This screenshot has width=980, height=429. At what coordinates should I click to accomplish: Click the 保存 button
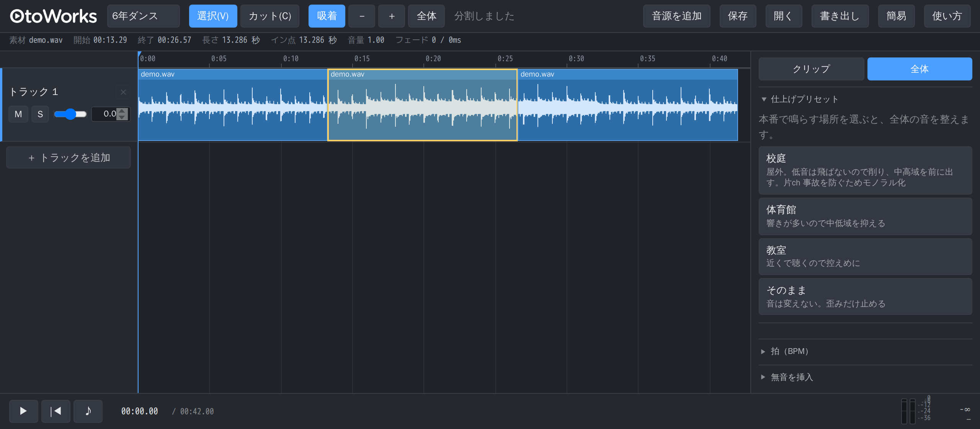(738, 16)
